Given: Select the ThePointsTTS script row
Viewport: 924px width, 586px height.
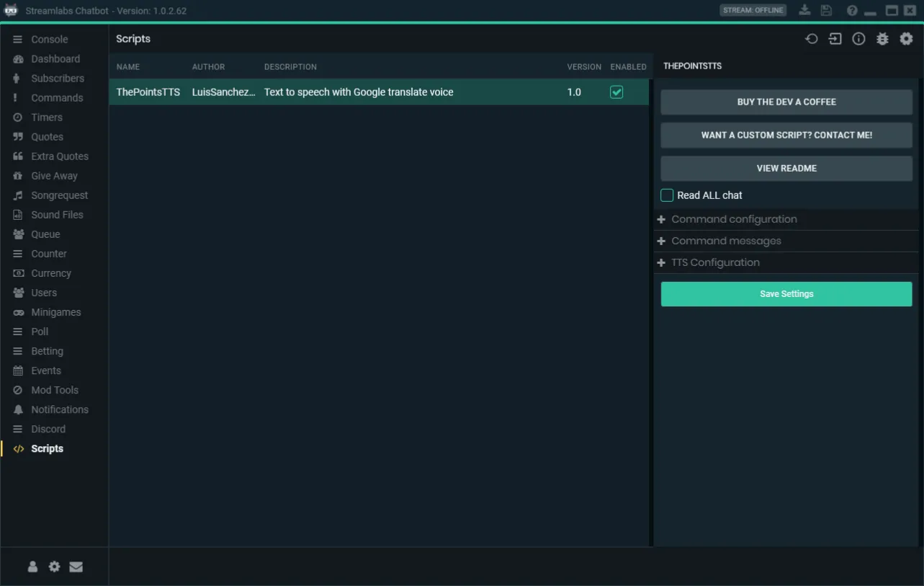Looking at the screenshot, I should point(379,92).
